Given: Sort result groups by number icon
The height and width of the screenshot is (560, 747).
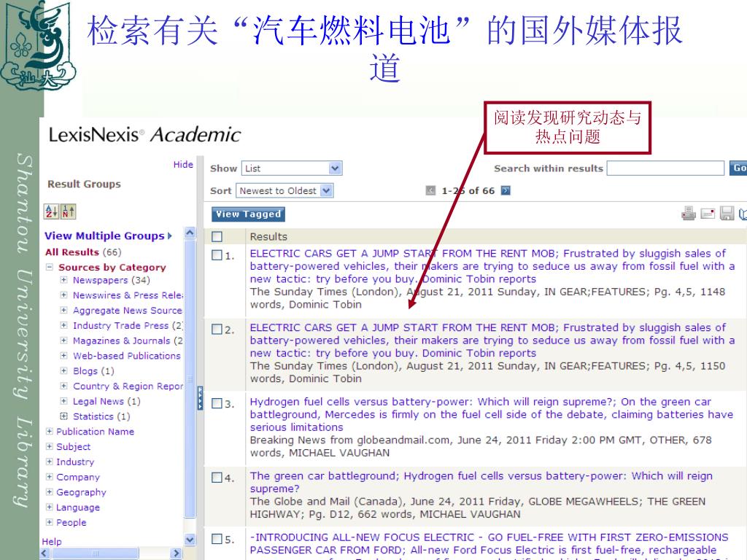Looking at the screenshot, I should point(68,211).
